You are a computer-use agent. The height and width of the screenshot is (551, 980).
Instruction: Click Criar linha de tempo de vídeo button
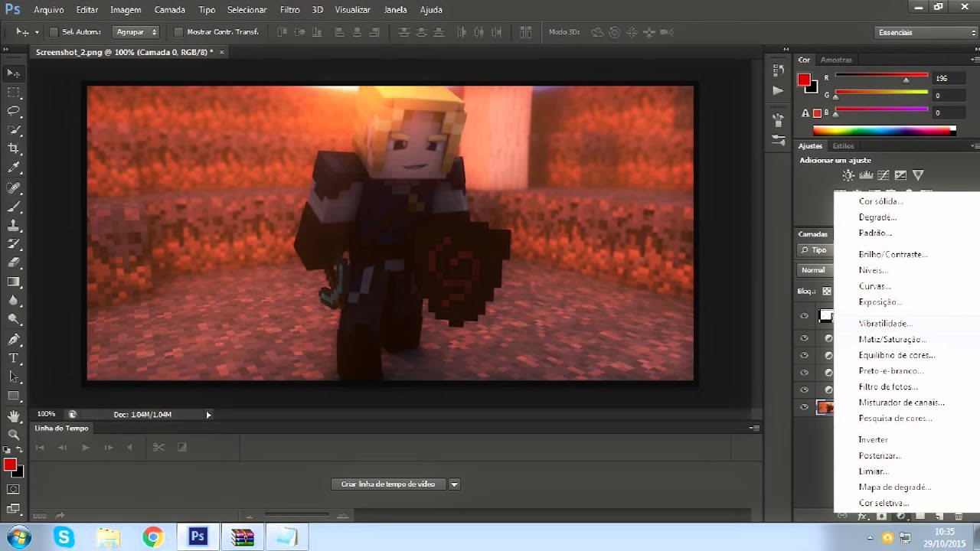(388, 484)
